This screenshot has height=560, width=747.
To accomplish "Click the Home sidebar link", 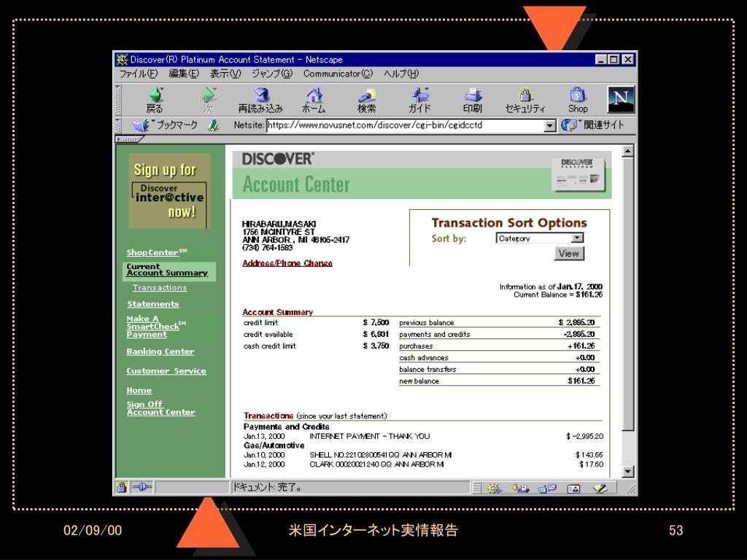I will tap(139, 391).
